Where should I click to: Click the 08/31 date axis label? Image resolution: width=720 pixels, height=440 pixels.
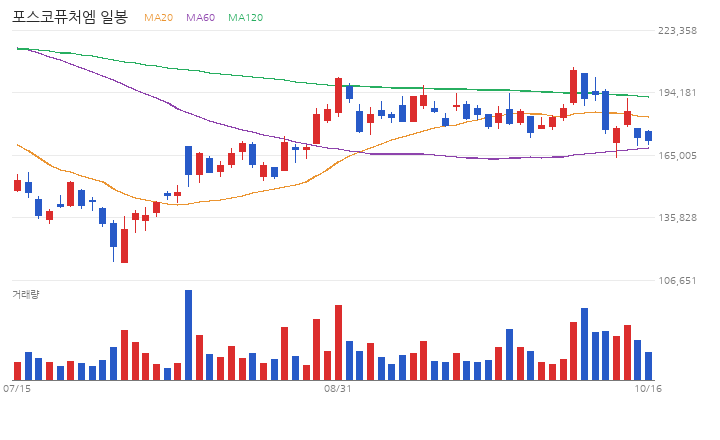[338, 389]
